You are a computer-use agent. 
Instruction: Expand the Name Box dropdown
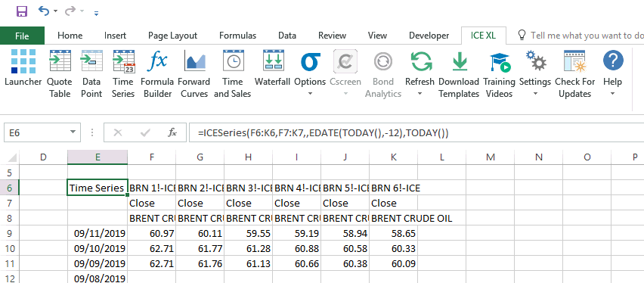coord(73,132)
